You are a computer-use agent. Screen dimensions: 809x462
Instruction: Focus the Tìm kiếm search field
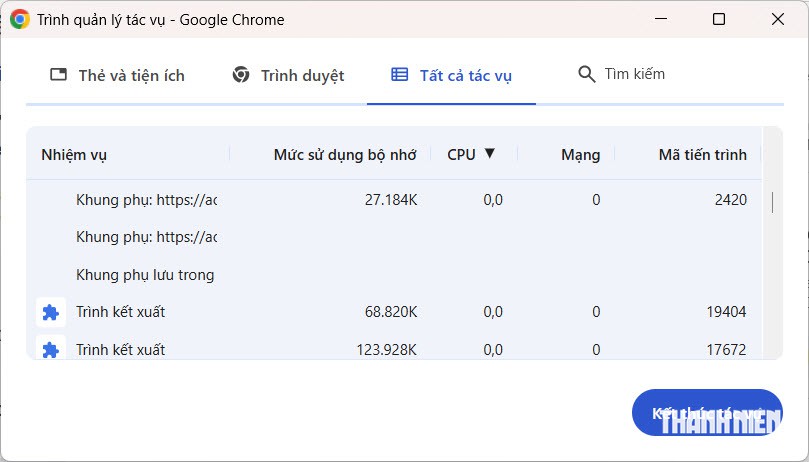(635, 74)
